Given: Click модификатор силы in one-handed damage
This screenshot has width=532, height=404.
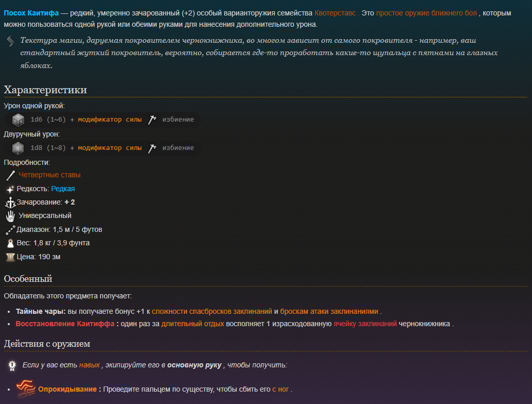Looking at the screenshot, I should point(110,120).
